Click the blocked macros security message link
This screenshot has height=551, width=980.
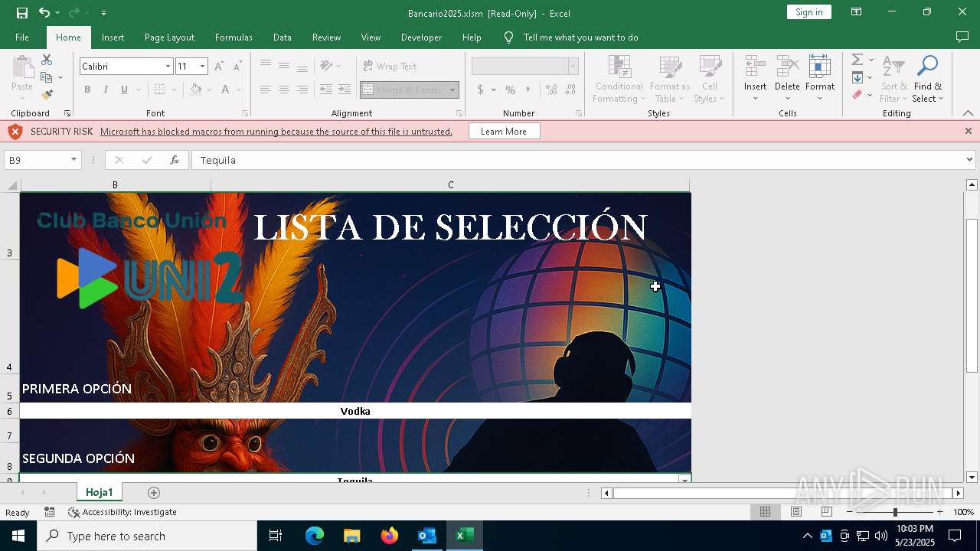click(x=276, y=132)
